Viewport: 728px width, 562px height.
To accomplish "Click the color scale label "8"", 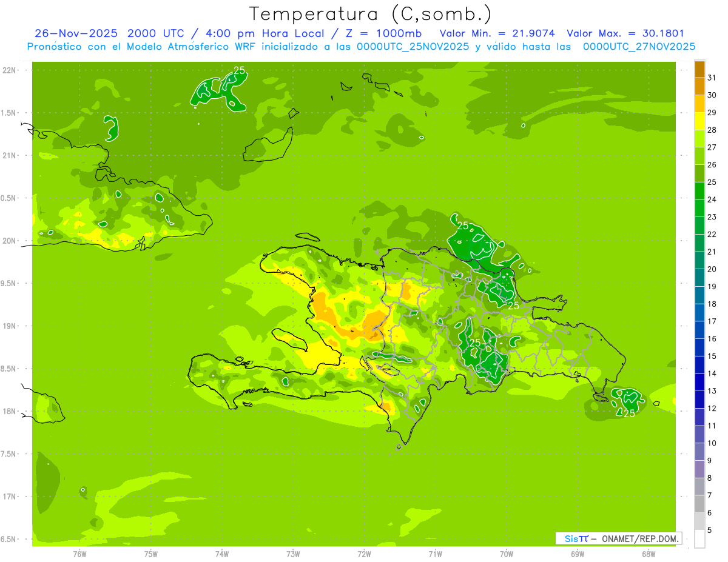I will pyautogui.click(x=710, y=478).
